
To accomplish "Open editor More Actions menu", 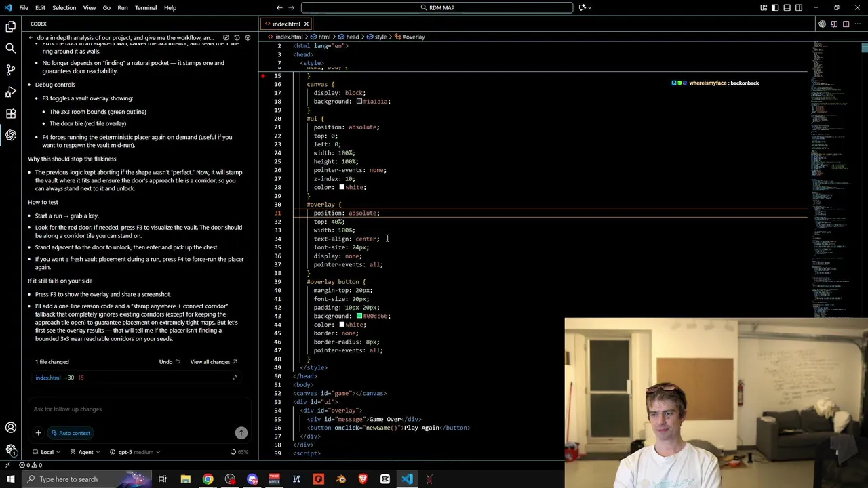I will coord(857,24).
